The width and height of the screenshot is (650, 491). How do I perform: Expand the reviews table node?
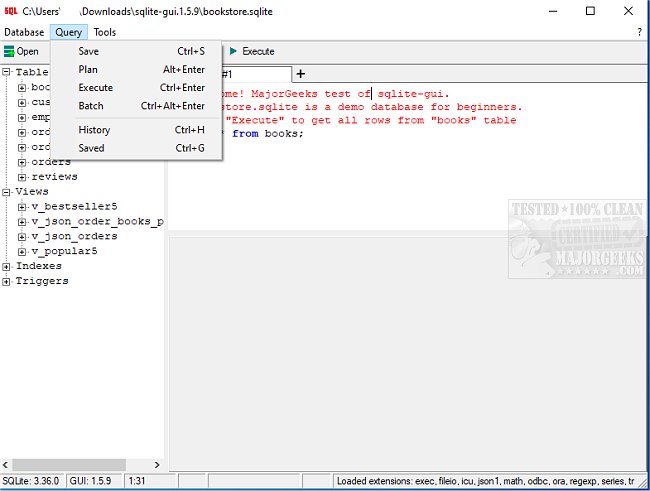tap(22, 177)
